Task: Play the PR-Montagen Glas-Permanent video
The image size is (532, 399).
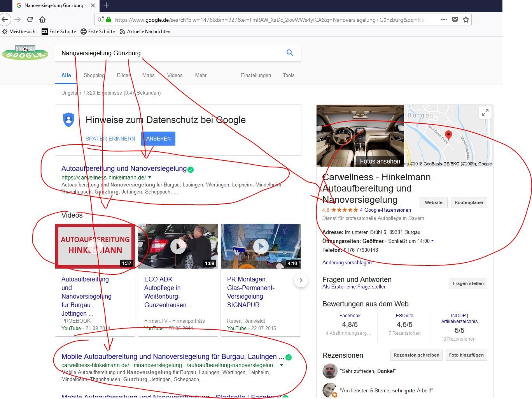Action: click(x=261, y=246)
